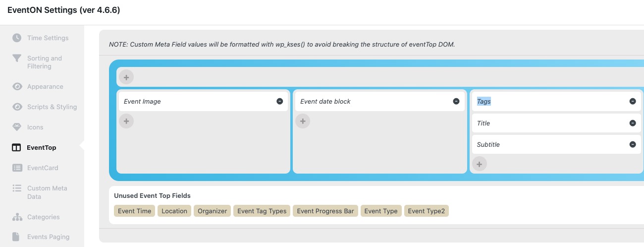644x247 pixels.
Task: Add a field below Event date block
Action: click(303, 121)
